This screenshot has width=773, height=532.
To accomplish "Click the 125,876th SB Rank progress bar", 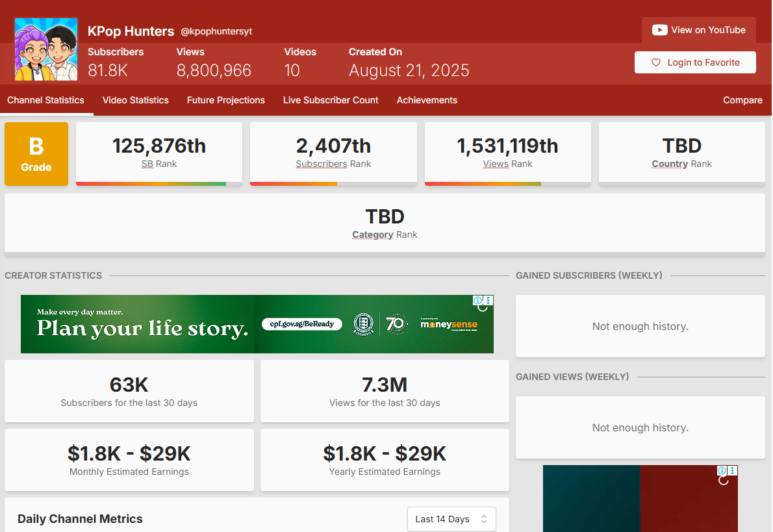I will (158, 184).
